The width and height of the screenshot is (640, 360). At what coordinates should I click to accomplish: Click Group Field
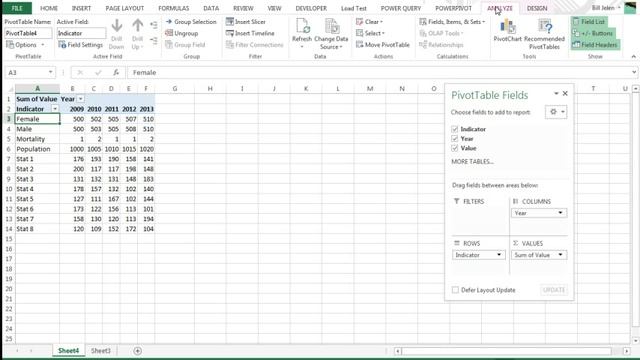coord(185,44)
